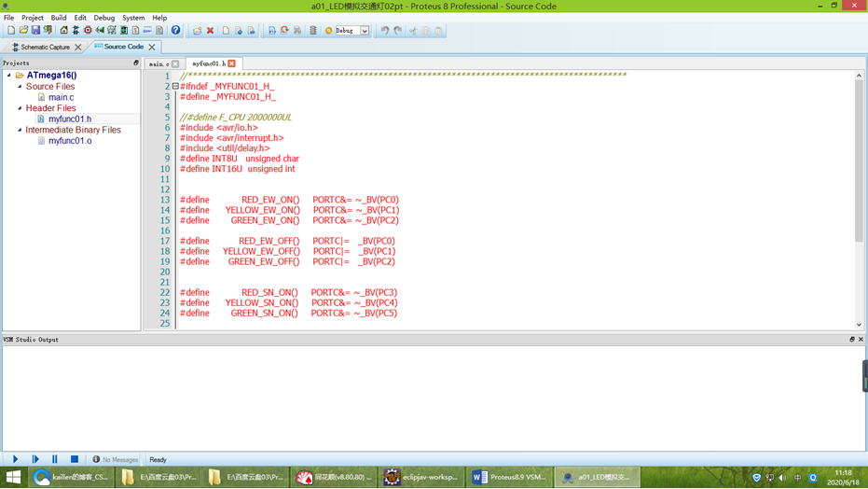Screen dimensions: 868x489
Task: Close the myfunc01.h editor tab
Action: 232,63
